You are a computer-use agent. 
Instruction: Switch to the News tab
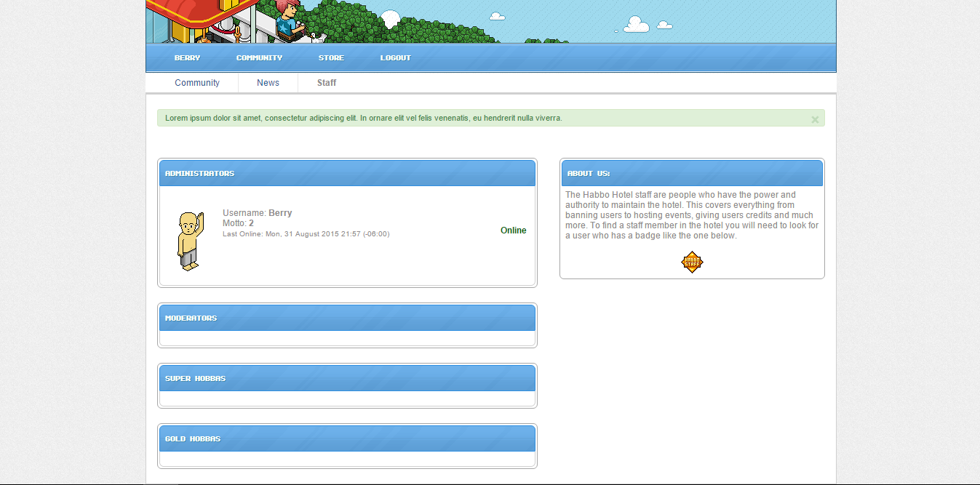tap(268, 82)
